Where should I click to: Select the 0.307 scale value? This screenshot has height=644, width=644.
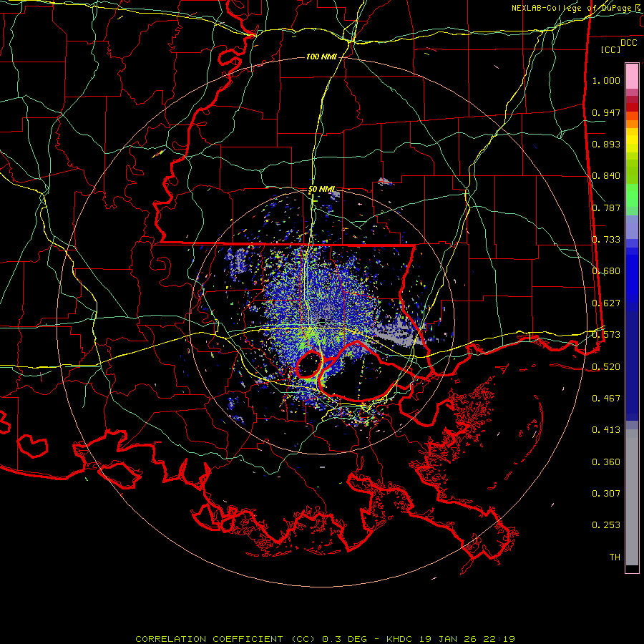pyautogui.click(x=606, y=494)
